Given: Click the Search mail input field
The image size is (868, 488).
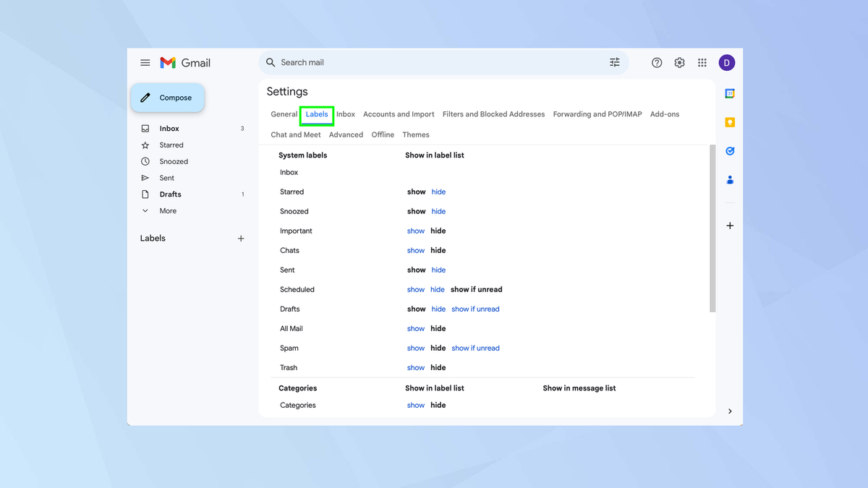Looking at the screenshot, I should pyautogui.click(x=362, y=62).
